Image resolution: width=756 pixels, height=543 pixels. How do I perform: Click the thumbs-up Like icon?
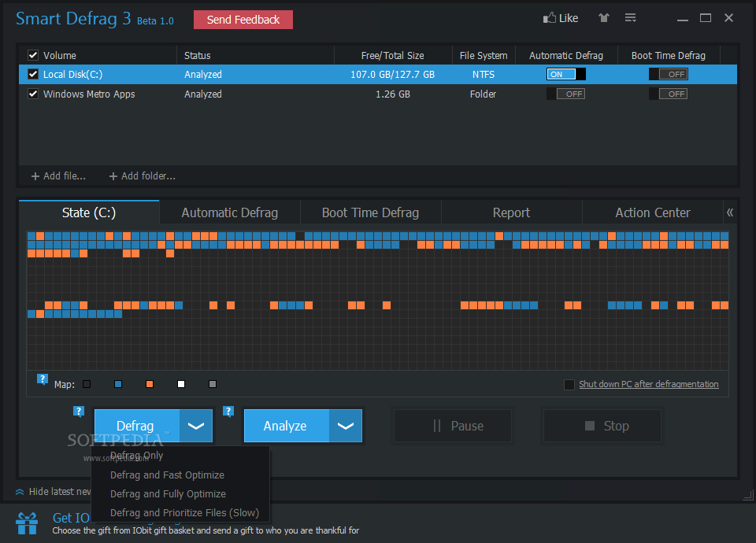tap(549, 18)
